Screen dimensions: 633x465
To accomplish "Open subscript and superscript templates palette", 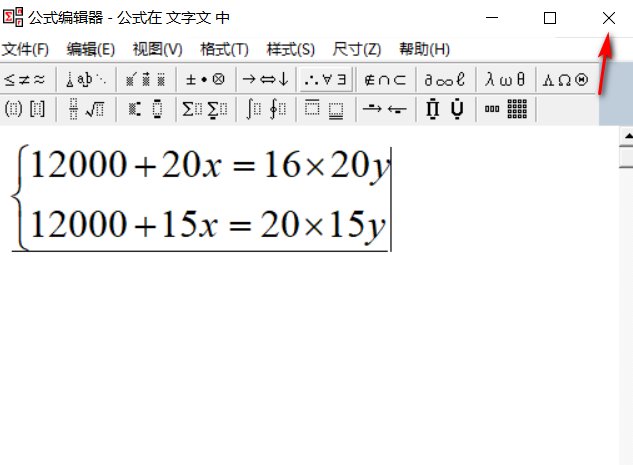I will pos(145,109).
